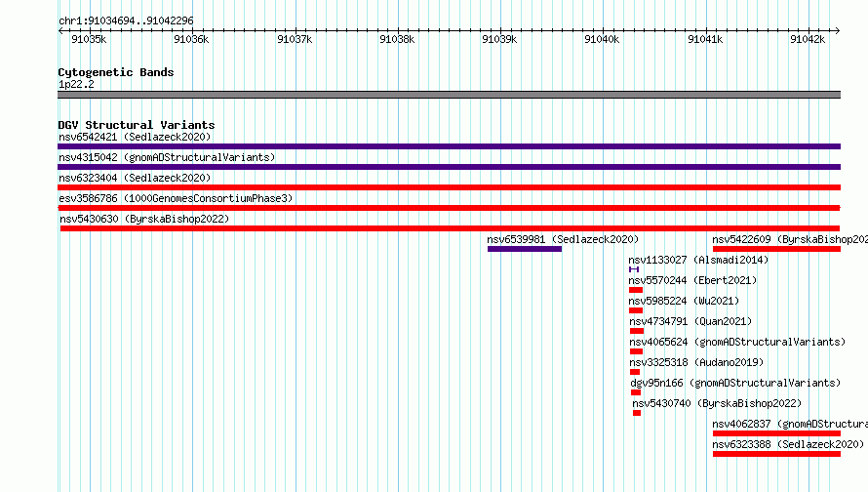Click the 91040k ruler tick label

[x=602, y=39]
